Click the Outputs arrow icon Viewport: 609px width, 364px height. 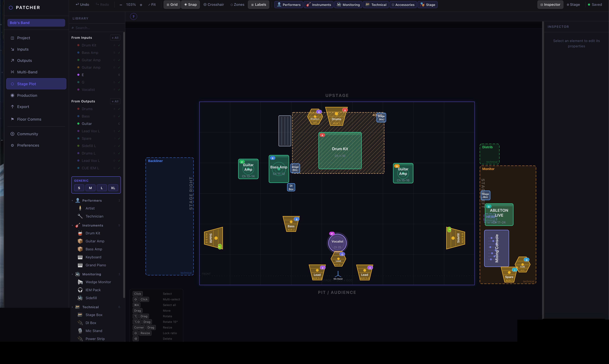tap(12, 61)
